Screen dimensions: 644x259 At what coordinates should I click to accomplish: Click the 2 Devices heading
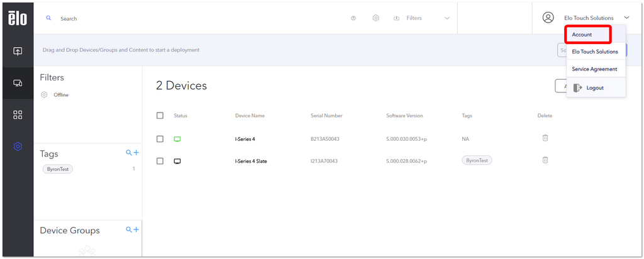coord(181,85)
